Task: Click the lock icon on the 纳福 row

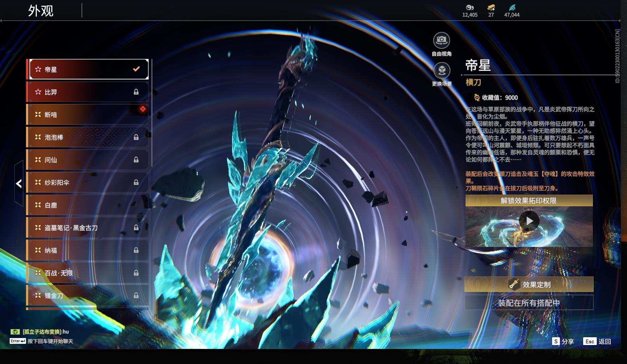Action: (x=136, y=250)
